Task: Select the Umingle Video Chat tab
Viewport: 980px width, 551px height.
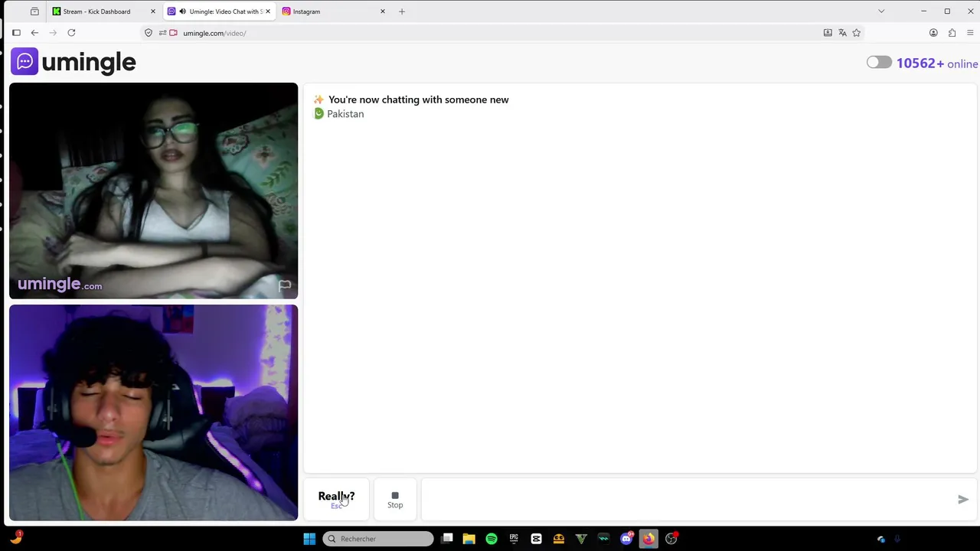Action: 219,11
